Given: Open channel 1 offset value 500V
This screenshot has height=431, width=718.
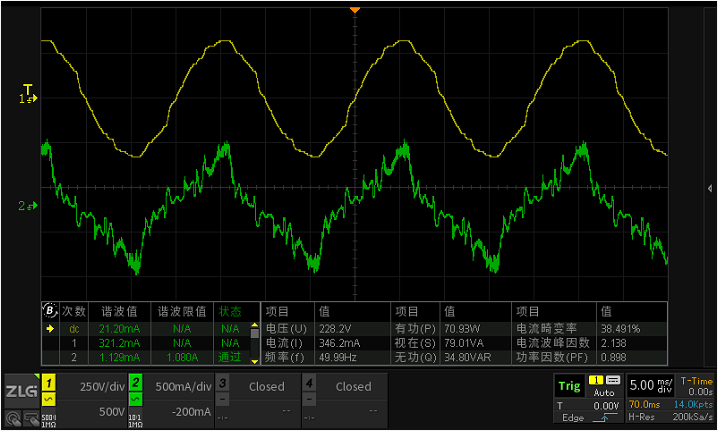Looking at the screenshot, I should [112, 412].
